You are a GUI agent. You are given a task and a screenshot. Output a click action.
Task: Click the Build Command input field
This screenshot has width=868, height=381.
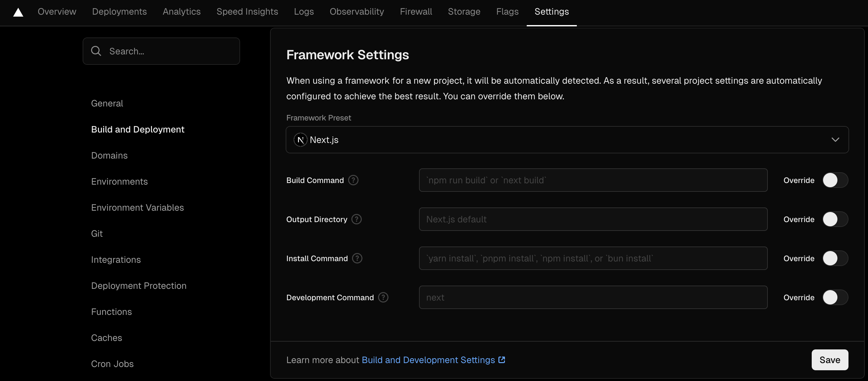593,180
